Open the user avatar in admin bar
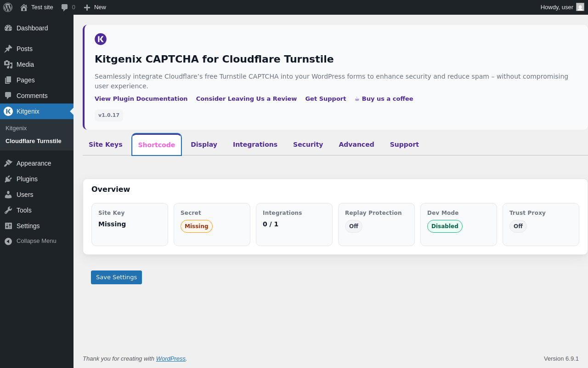The height and width of the screenshot is (368, 588). click(x=580, y=7)
